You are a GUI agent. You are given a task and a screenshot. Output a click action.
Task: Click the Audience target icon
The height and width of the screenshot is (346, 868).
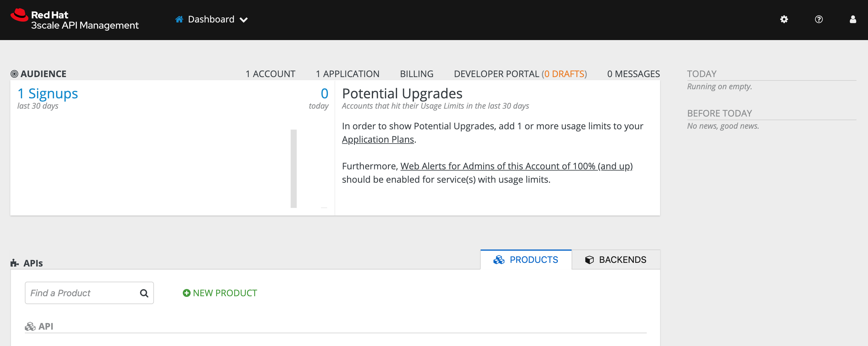coord(14,73)
